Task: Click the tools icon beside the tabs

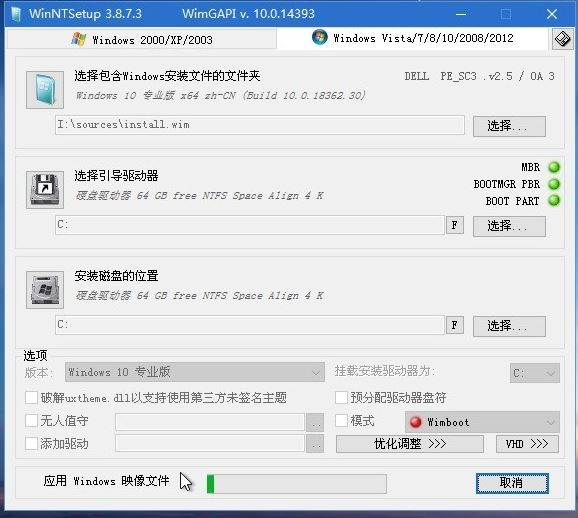Action: coord(563,39)
